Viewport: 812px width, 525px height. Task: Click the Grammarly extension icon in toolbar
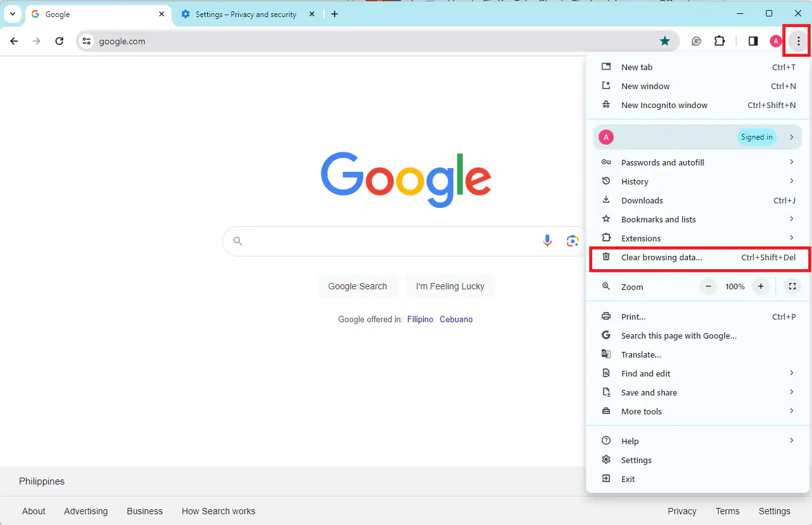[696, 41]
